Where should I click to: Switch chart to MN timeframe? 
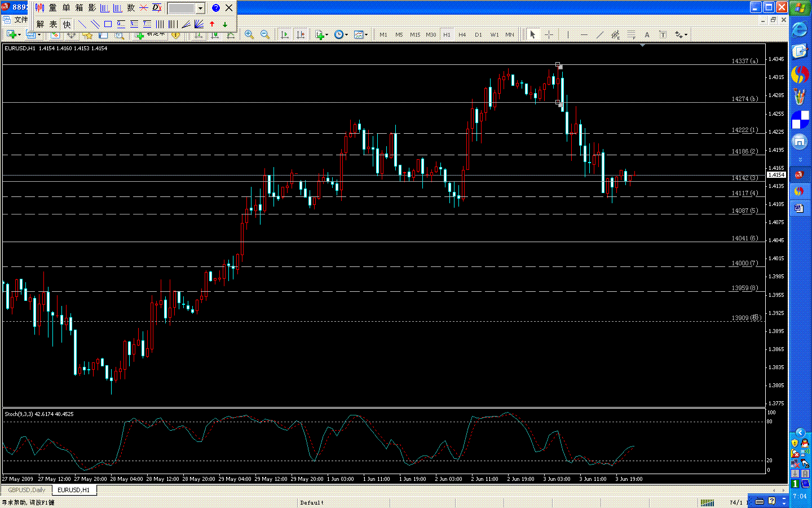(510, 35)
